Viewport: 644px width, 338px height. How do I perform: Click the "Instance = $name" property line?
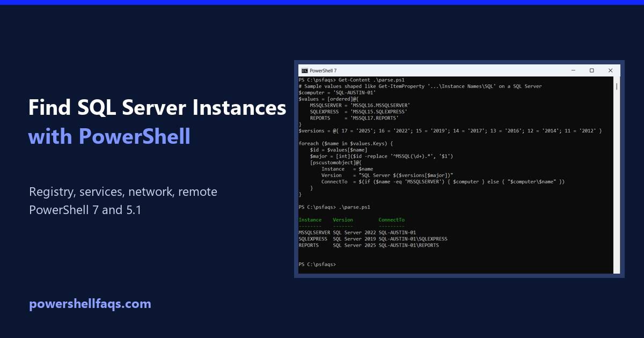pyautogui.click(x=347, y=169)
